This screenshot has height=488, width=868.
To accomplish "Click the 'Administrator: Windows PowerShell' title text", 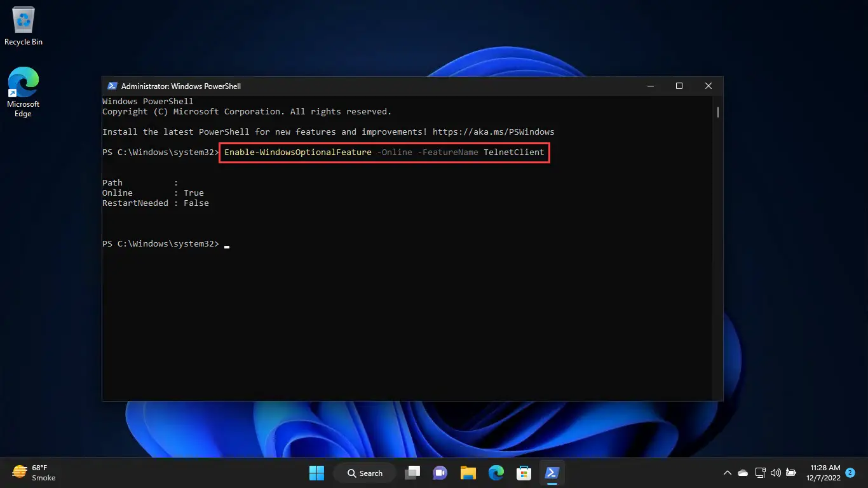I will tap(181, 86).
